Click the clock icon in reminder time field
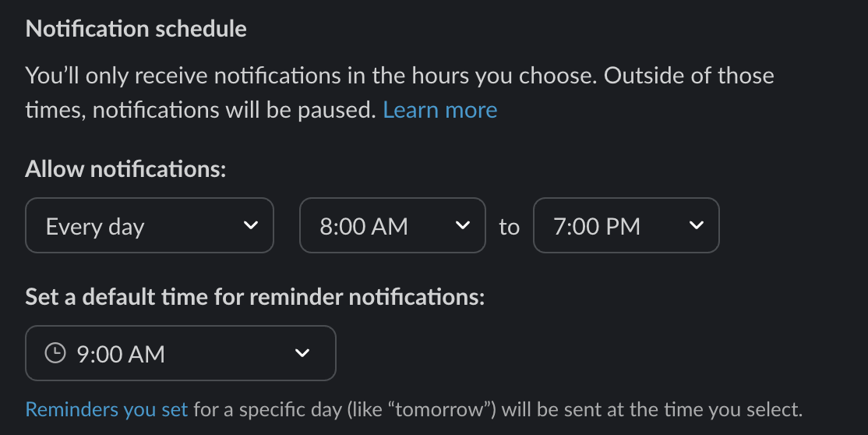Screen dimensions: 868x435 click(x=55, y=353)
